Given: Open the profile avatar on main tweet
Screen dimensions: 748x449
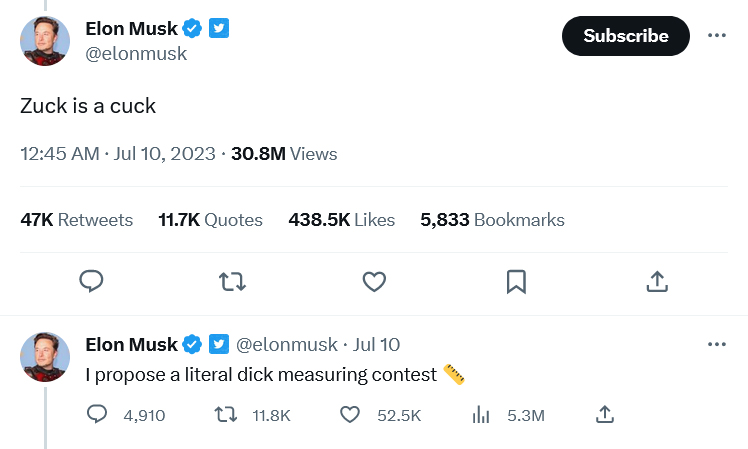Looking at the screenshot, I should [45, 41].
